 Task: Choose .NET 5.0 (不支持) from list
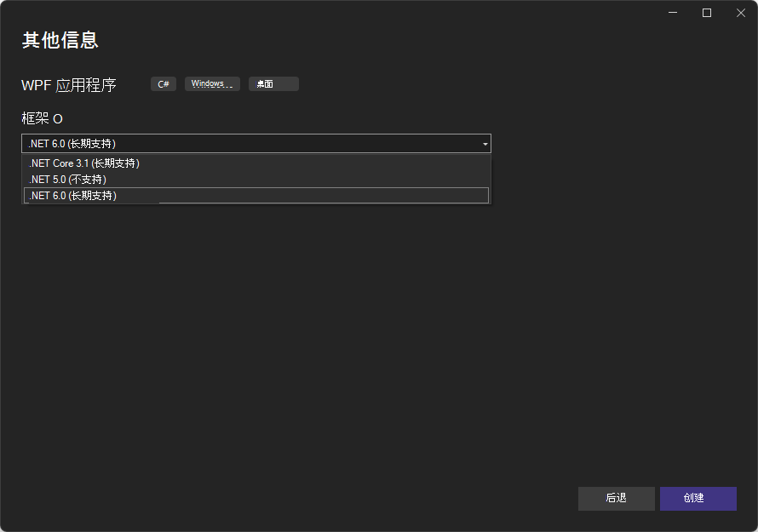67,180
